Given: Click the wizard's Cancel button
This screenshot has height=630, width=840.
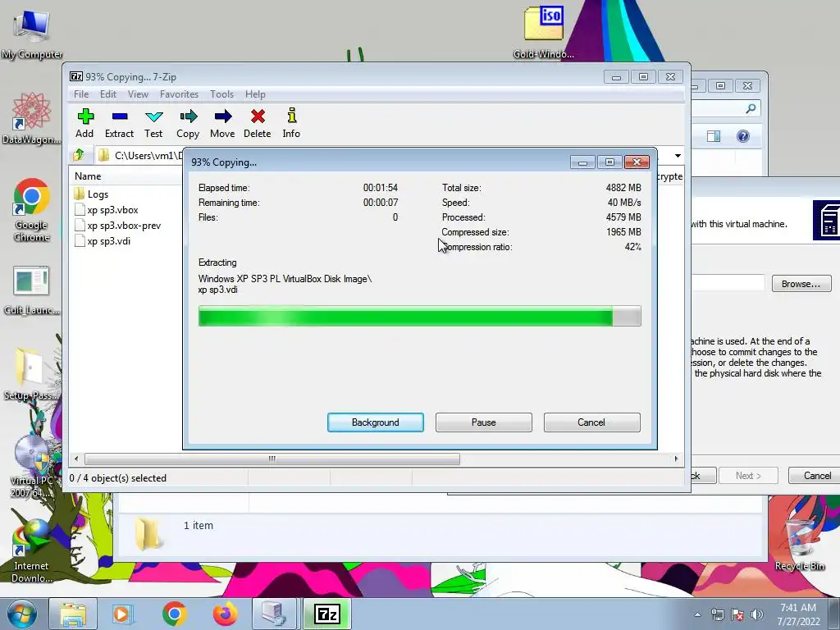Looking at the screenshot, I should 817,476.
